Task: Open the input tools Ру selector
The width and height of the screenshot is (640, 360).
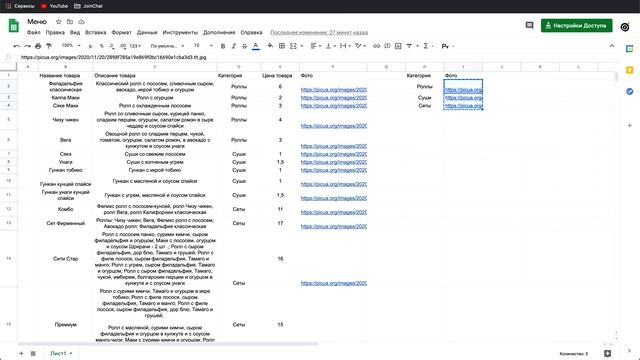Action: (x=448, y=46)
